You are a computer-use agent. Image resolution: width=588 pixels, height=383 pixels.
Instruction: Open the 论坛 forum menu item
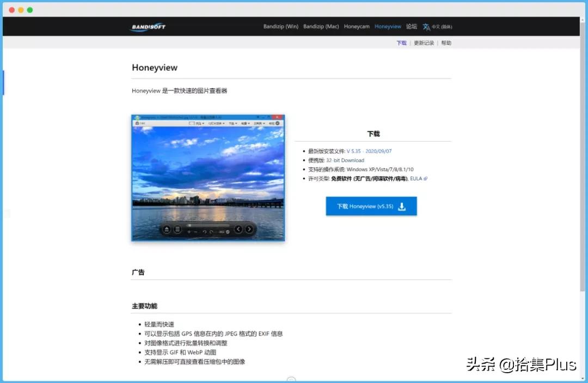coord(411,26)
